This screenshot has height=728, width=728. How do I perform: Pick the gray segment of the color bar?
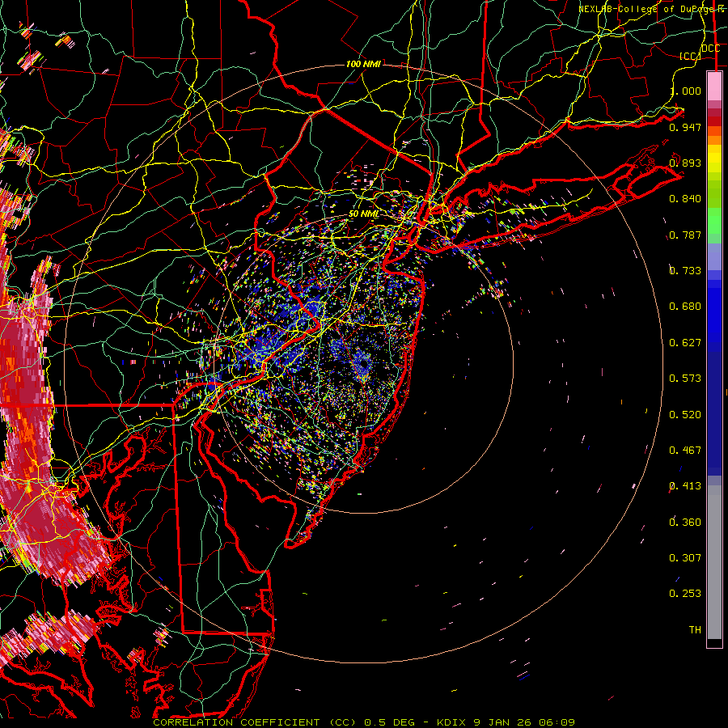pos(714,562)
